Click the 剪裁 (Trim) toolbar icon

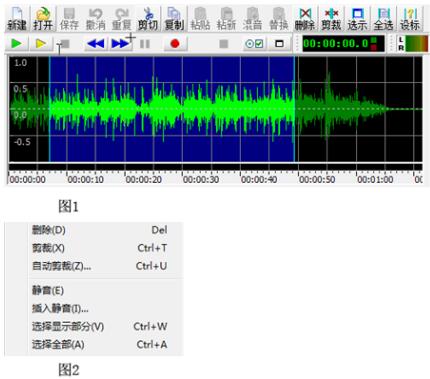331,18
